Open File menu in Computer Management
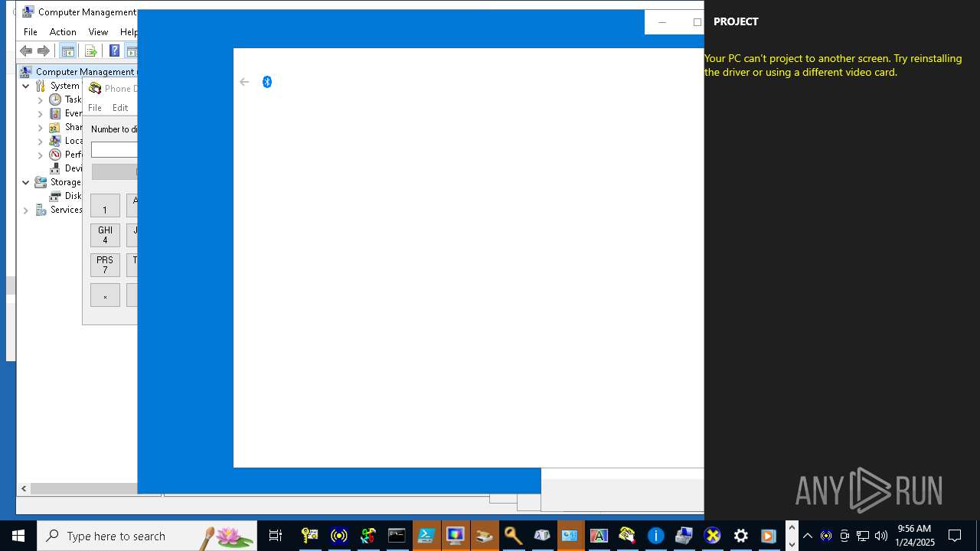980x551 pixels. pyautogui.click(x=31, y=32)
